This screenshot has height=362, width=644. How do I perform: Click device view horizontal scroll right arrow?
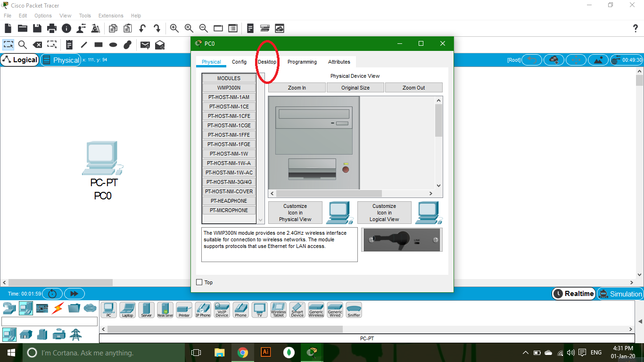coord(430,193)
